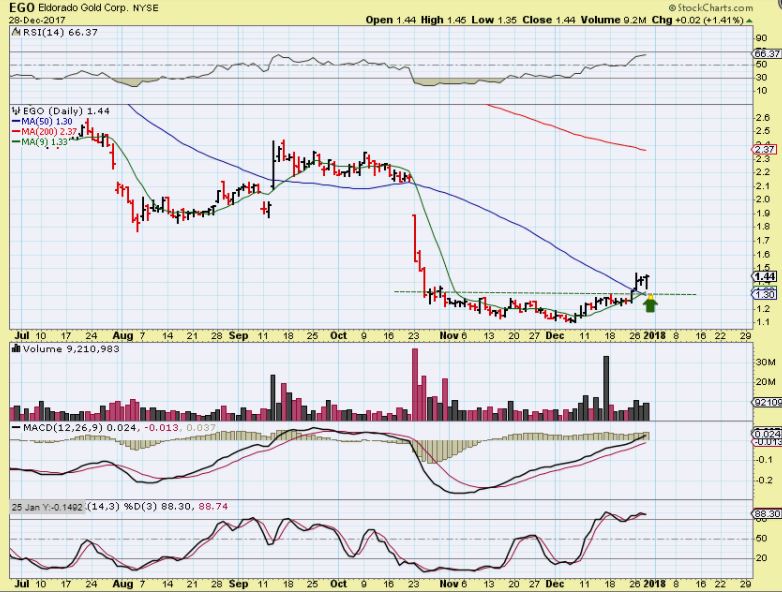
Task: Click the EGO (Daily) 1.44 legend
Action: point(66,111)
